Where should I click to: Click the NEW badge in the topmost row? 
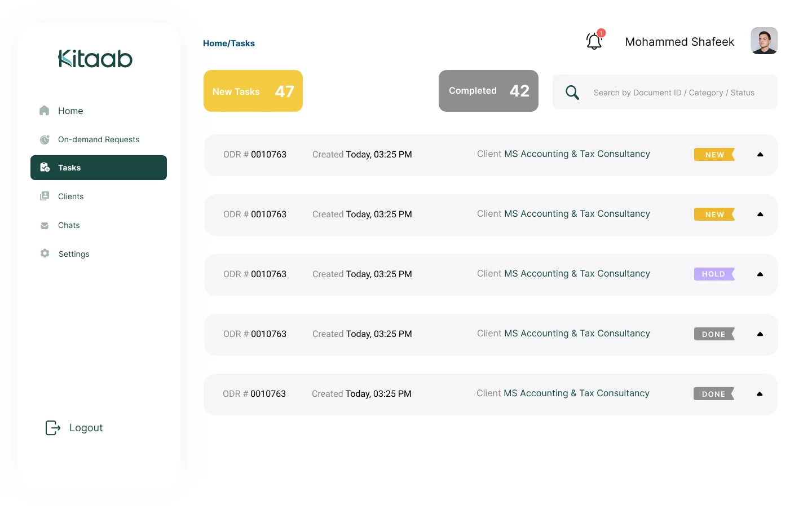click(714, 155)
